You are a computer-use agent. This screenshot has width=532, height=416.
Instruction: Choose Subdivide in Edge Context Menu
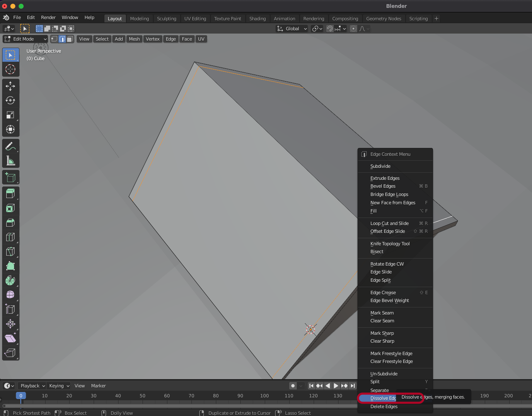click(395, 166)
